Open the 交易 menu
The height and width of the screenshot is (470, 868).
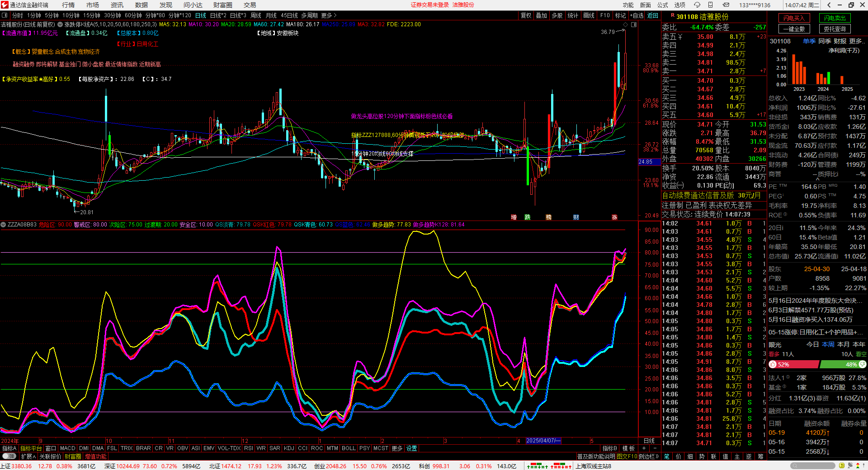tap(250, 5)
